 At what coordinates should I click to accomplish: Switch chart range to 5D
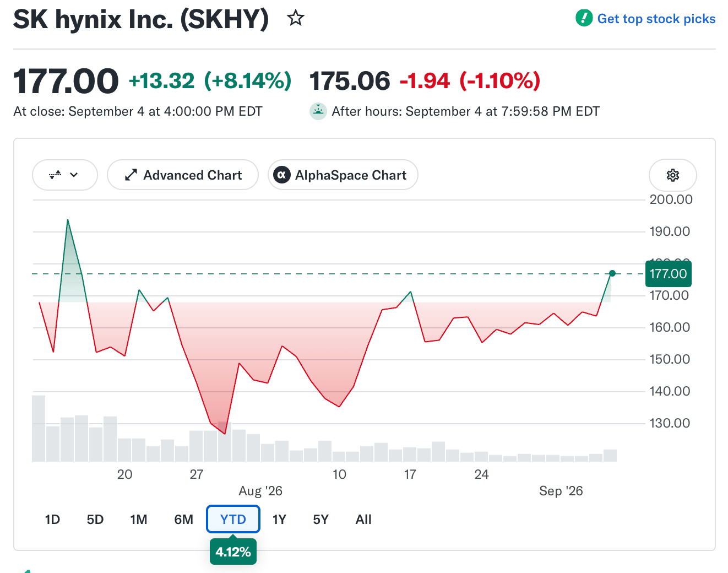pyautogui.click(x=95, y=520)
